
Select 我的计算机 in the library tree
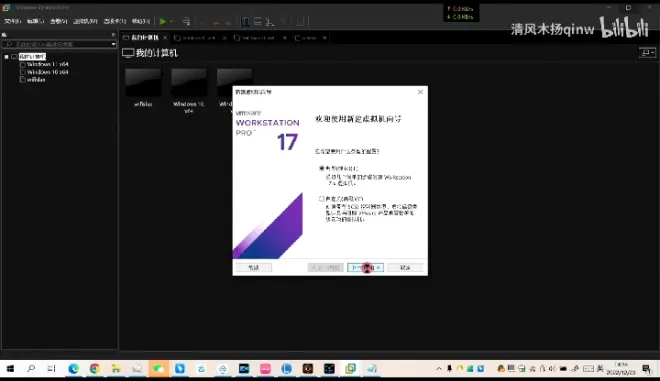point(32,56)
